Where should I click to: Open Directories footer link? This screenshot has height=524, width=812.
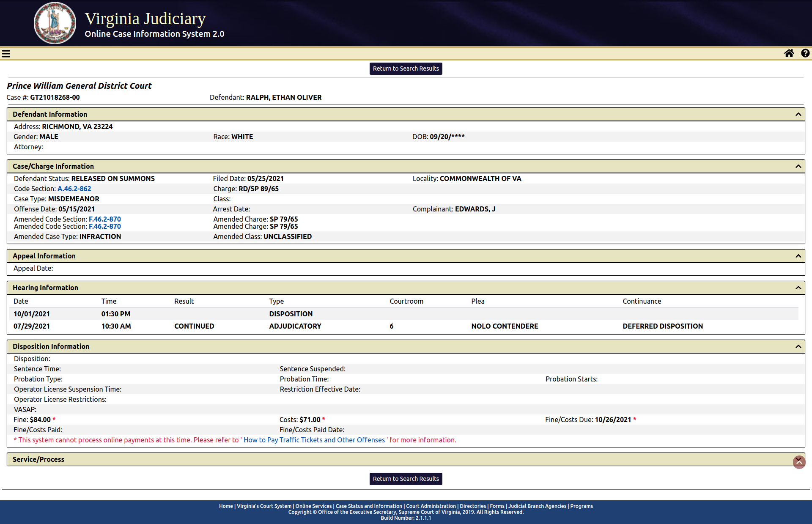pyautogui.click(x=473, y=506)
